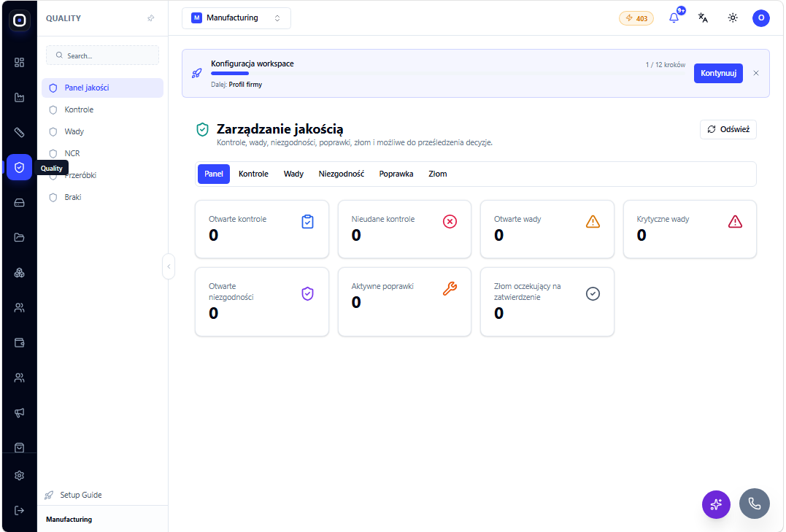The width and height of the screenshot is (786, 532).
Task: Open the factory production icon in left rail
Action: click(x=19, y=98)
